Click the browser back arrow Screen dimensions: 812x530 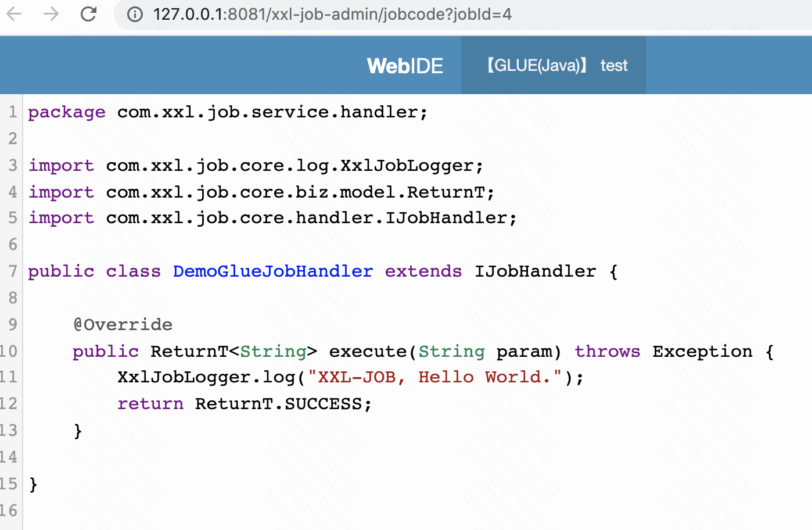[14, 14]
